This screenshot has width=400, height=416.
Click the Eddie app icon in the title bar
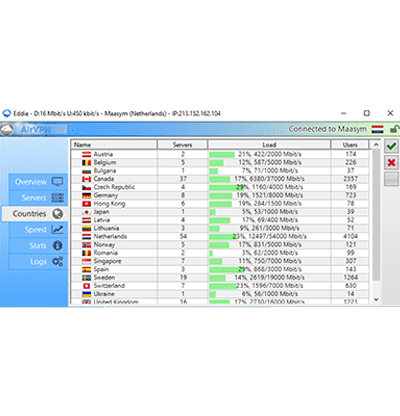click(6, 113)
